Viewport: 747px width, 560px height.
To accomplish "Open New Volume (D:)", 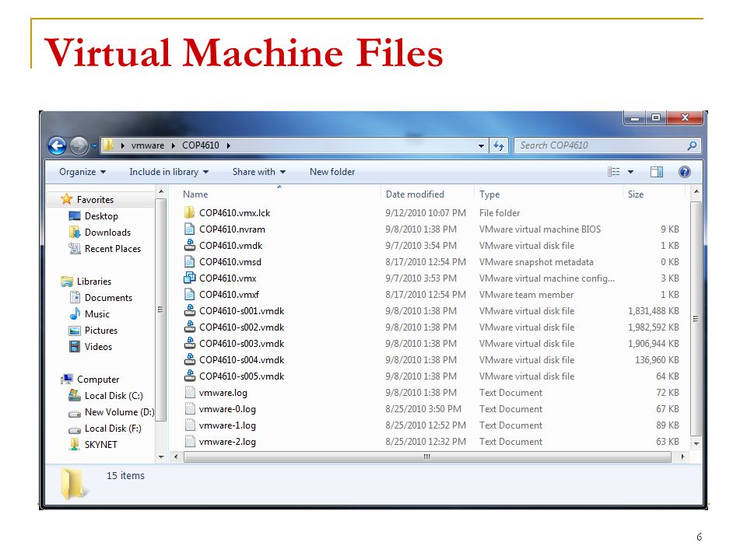I will pos(120,412).
